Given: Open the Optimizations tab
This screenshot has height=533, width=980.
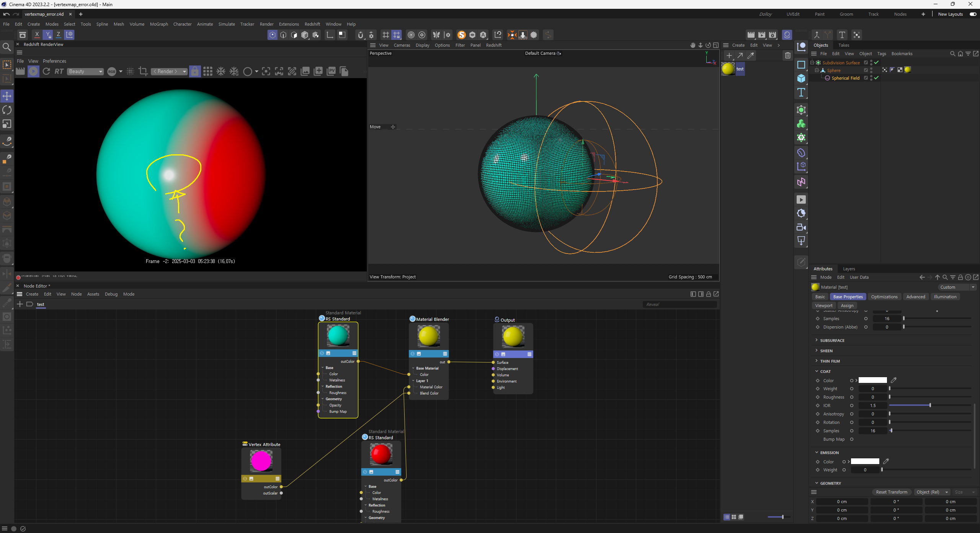Looking at the screenshot, I should pos(884,297).
